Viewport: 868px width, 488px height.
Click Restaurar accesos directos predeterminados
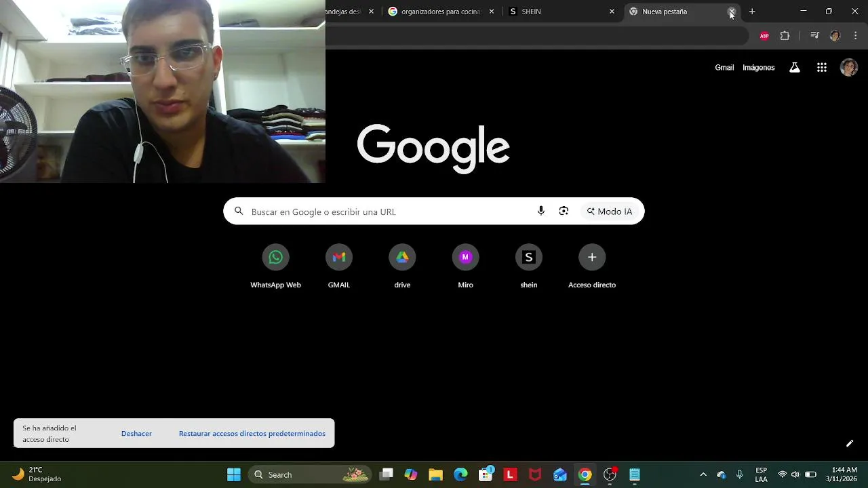click(x=252, y=434)
